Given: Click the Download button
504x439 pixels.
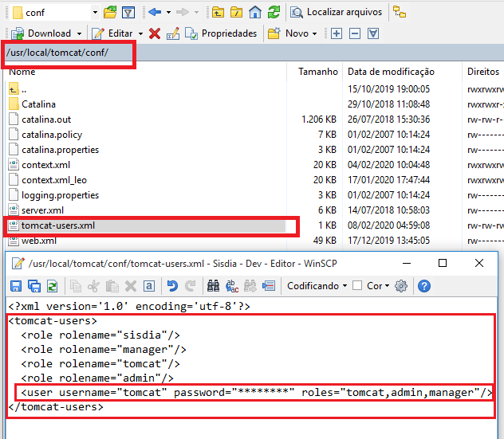Looking at the screenshot, I should [41, 33].
